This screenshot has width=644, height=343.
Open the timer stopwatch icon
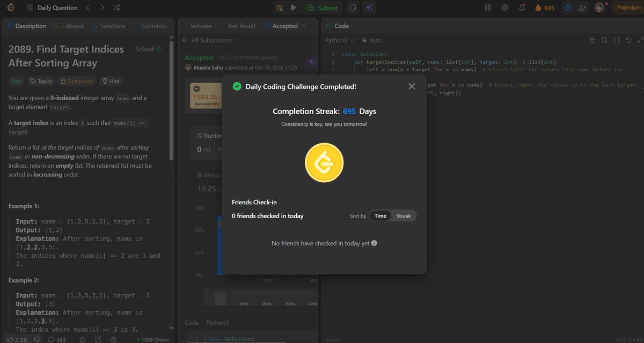568,8
